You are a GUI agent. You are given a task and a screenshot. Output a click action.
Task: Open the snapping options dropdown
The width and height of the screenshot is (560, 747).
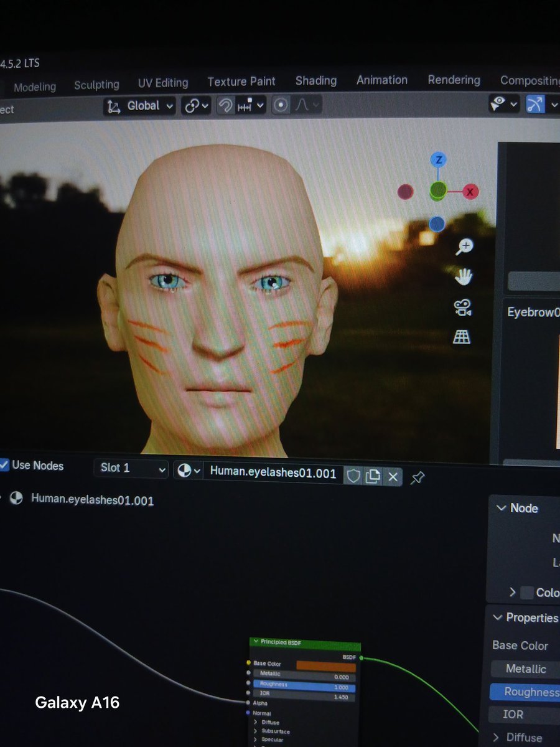[251, 106]
